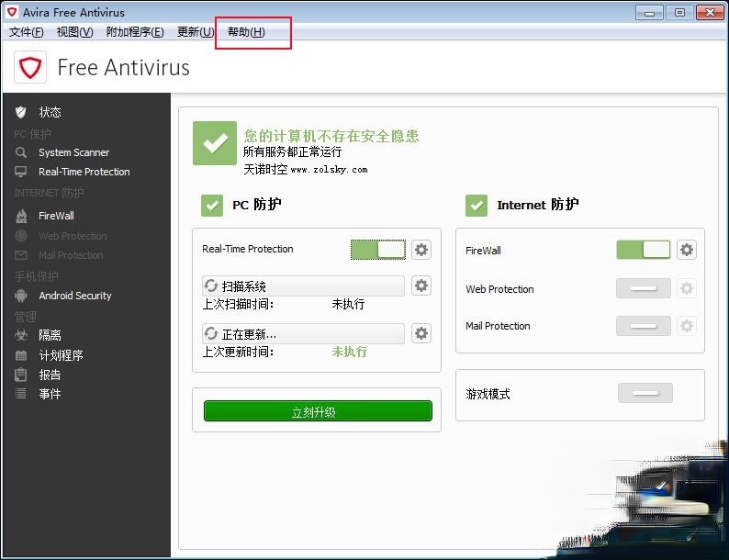This screenshot has width=729, height=560.
Task: Select 隔离 in the sidebar
Action: 50,335
